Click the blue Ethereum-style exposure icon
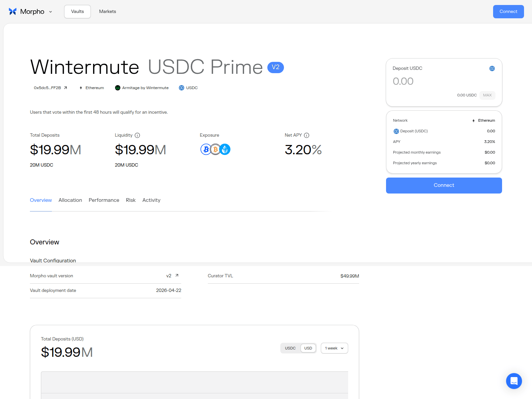 tap(225, 149)
